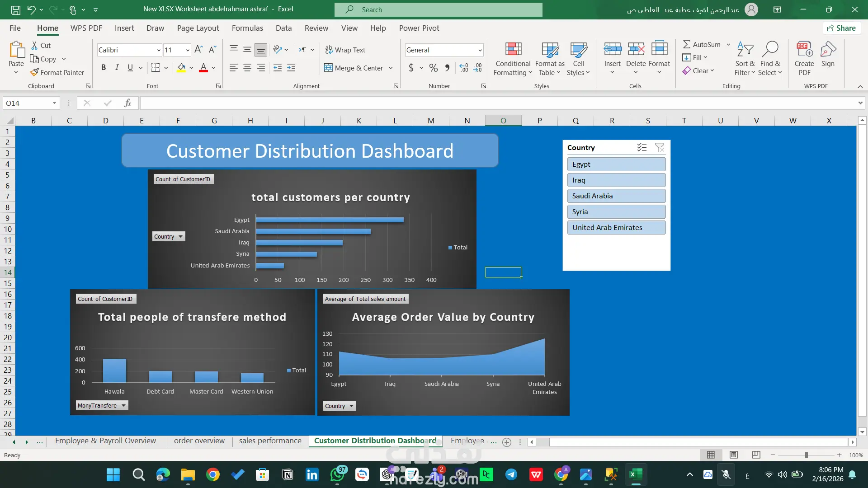Toggle Bold formatting button
The width and height of the screenshot is (868, 488).
pos(104,68)
